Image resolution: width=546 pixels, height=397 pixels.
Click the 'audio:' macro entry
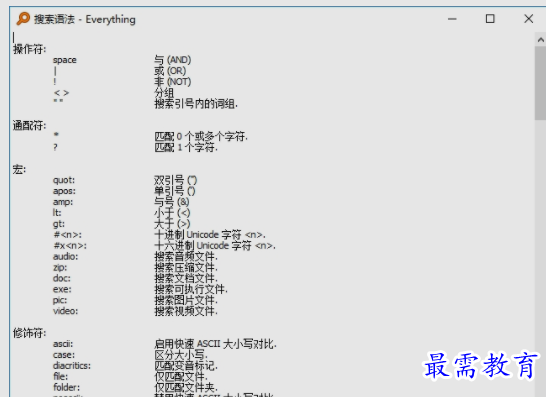(65, 257)
